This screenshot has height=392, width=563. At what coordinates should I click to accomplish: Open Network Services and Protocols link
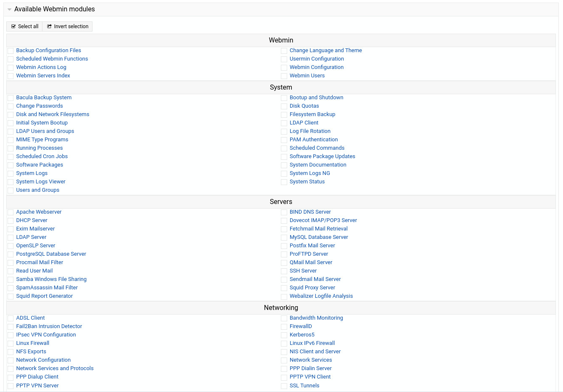coord(55,368)
